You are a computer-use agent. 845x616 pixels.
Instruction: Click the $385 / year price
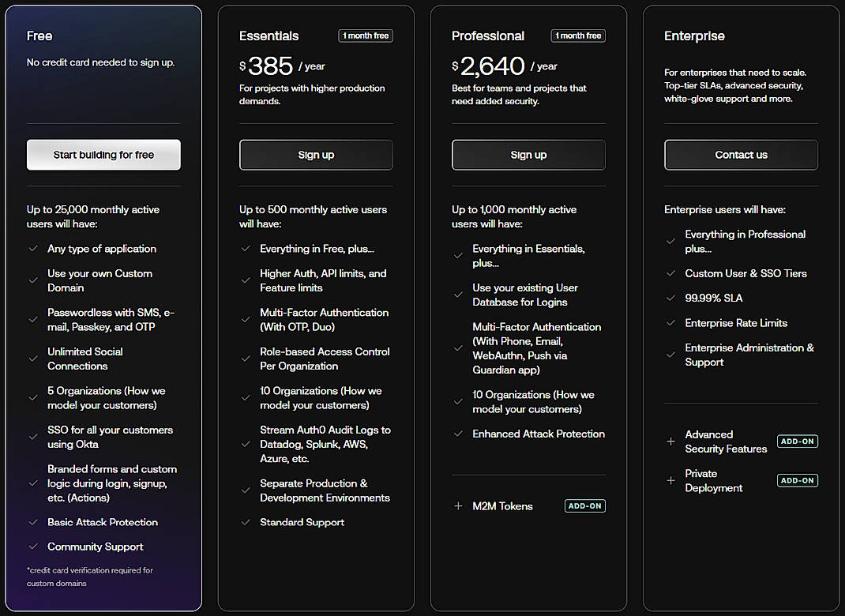click(282, 66)
